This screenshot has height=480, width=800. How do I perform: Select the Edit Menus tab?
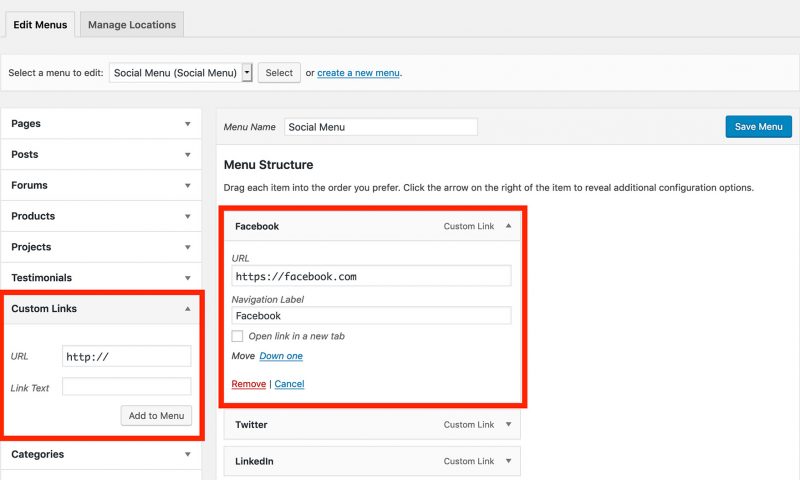click(x=40, y=24)
